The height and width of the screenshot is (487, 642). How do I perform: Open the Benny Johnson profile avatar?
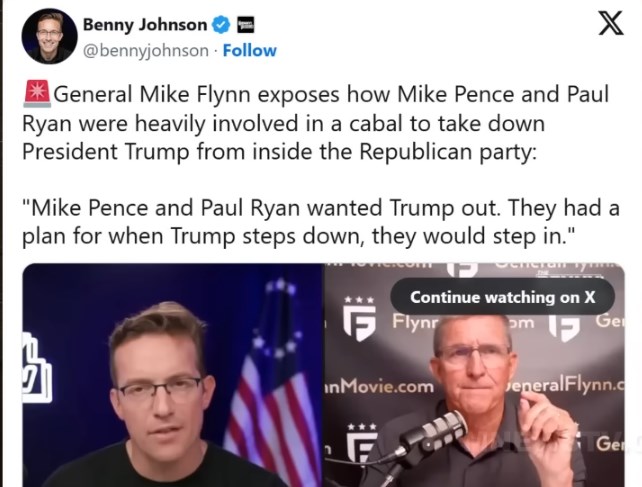(49, 37)
